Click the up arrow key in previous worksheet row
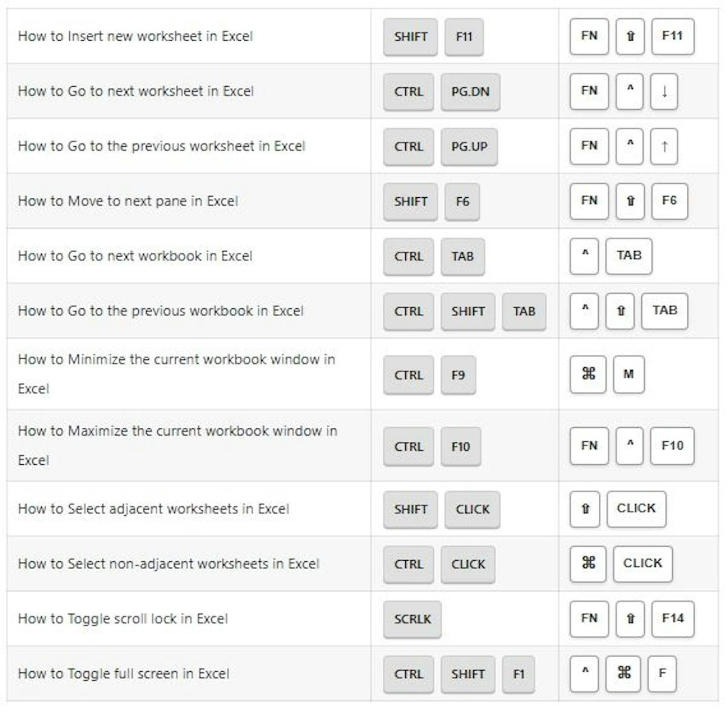Image resolution: width=728 pixels, height=713 pixels. click(664, 146)
